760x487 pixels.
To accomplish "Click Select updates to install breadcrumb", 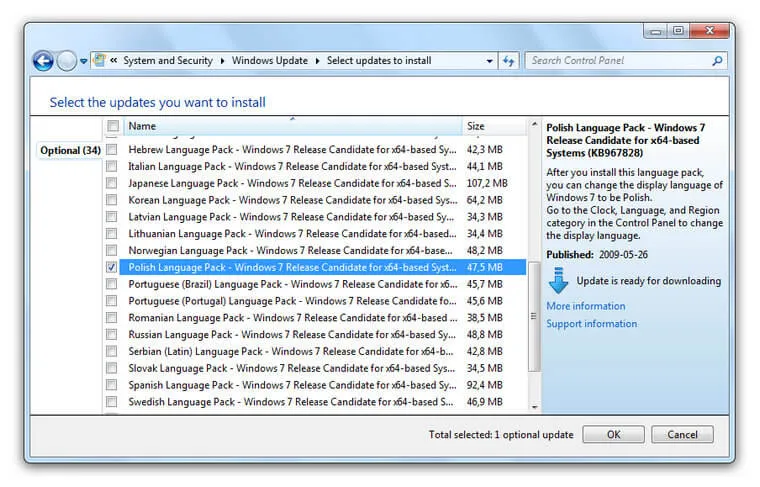I will (x=379, y=61).
